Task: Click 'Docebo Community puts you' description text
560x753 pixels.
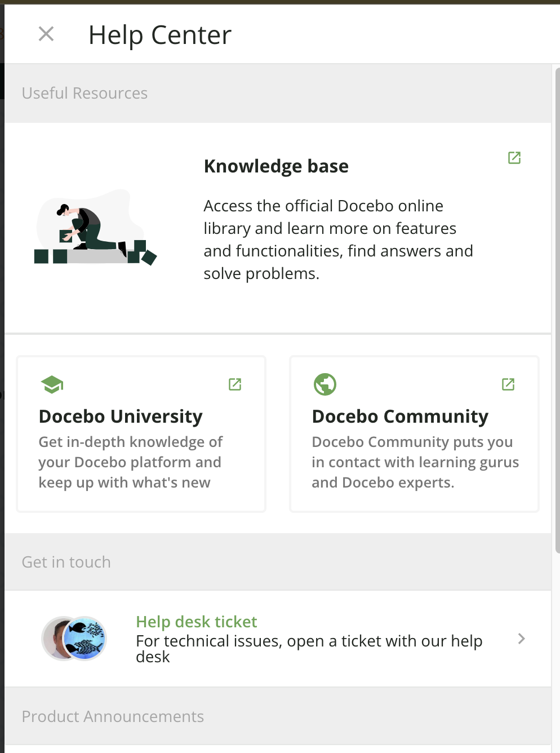Action: 415,462
